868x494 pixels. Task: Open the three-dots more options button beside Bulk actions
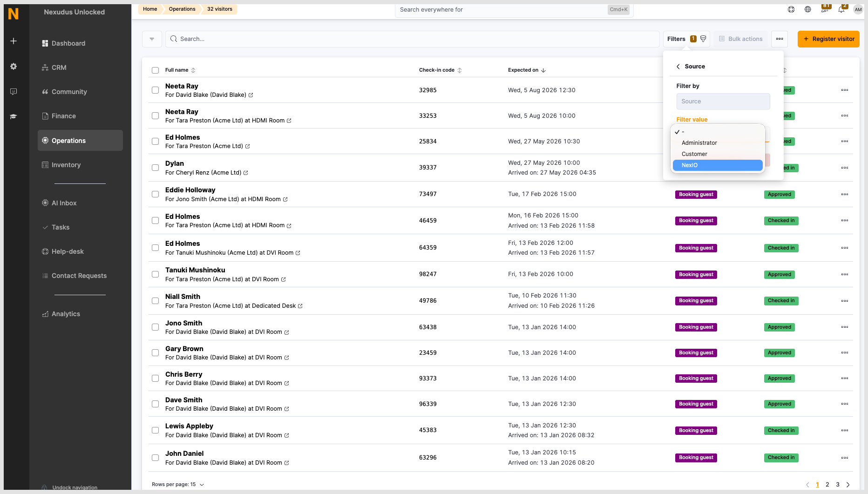[780, 39]
